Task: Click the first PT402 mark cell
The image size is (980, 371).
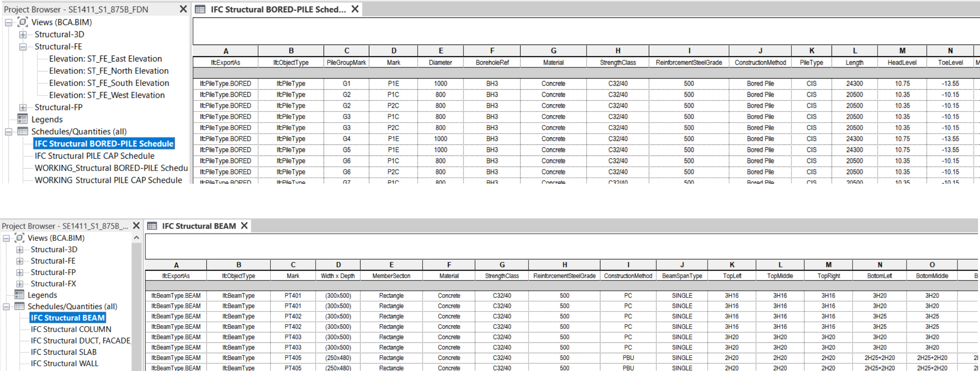Action: tap(293, 316)
